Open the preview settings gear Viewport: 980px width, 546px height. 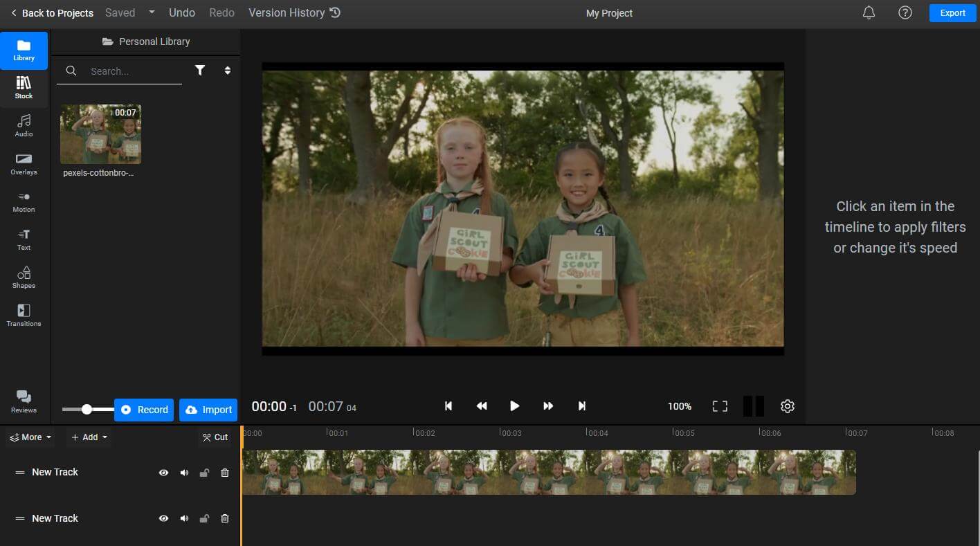tap(787, 406)
